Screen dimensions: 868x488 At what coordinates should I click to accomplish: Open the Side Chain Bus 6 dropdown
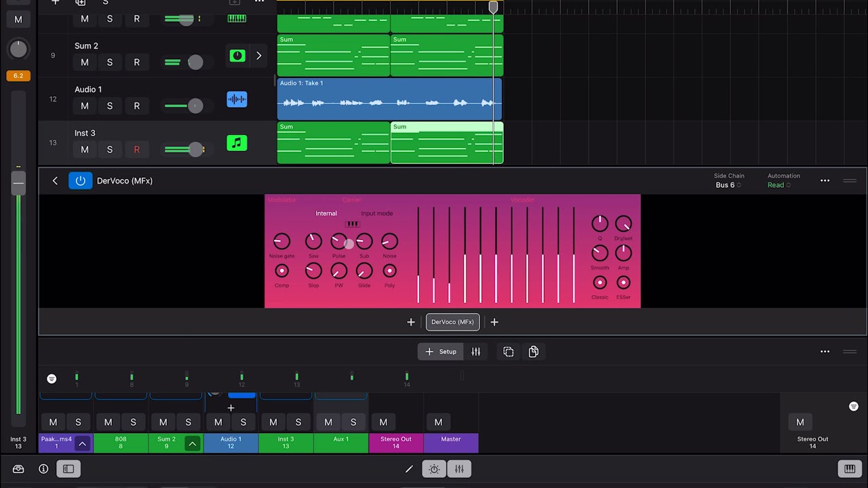(728, 185)
